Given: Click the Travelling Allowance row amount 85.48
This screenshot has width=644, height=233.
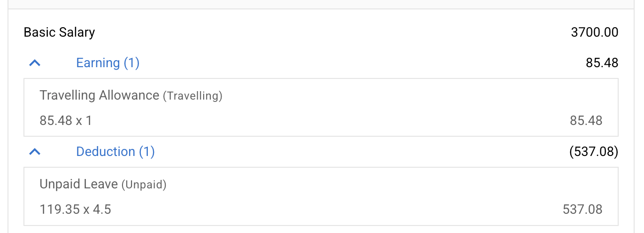Looking at the screenshot, I should coord(586,121).
